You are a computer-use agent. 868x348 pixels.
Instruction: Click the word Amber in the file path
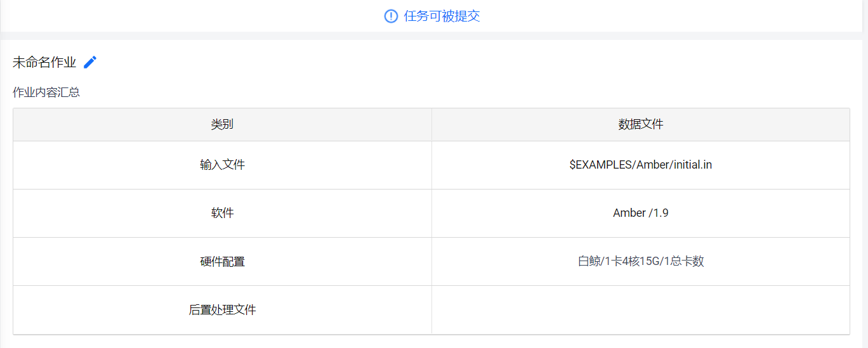pyautogui.click(x=653, y=165)
